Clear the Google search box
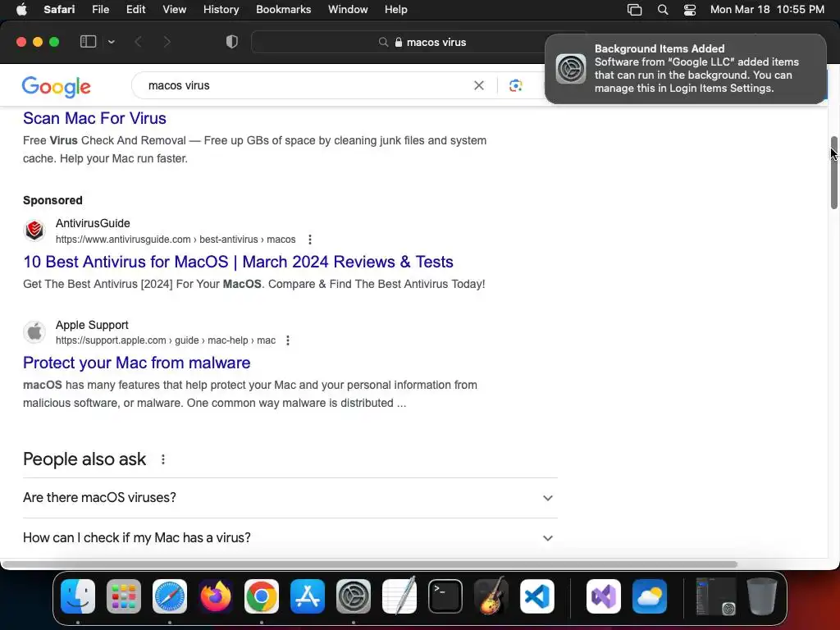Viewport: 840px width, 630px height. 479,85
